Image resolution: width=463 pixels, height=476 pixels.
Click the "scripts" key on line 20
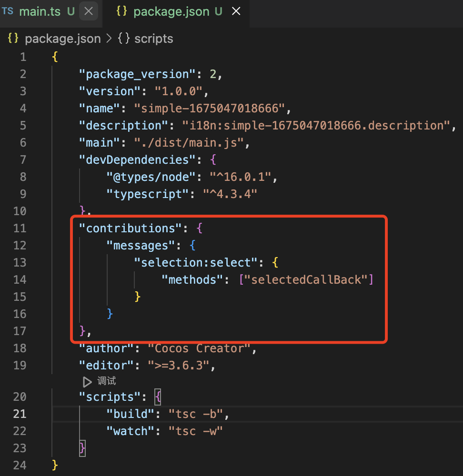[x=110, y=397]
